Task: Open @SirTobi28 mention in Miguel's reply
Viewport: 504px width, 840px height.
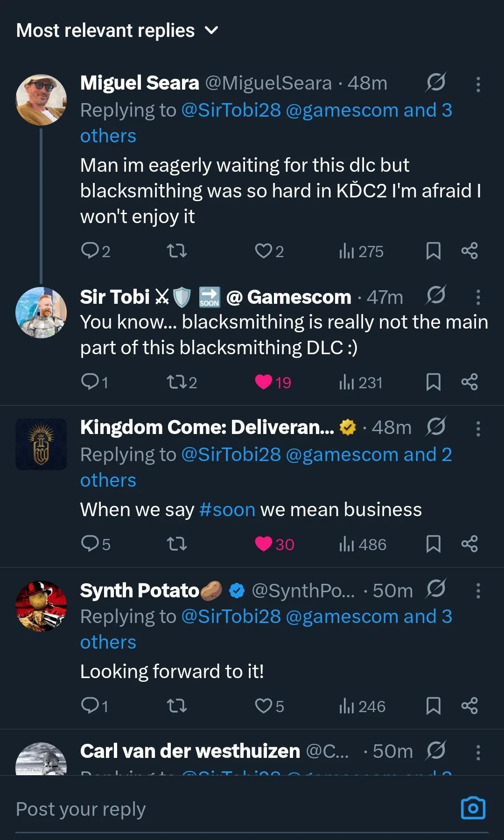Action: point(231,110)
